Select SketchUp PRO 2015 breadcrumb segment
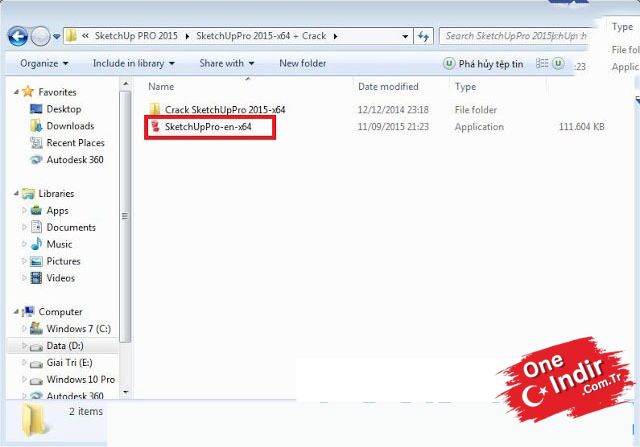The height and width of the screenshot is (447, 640). click(x=136, y=36)
